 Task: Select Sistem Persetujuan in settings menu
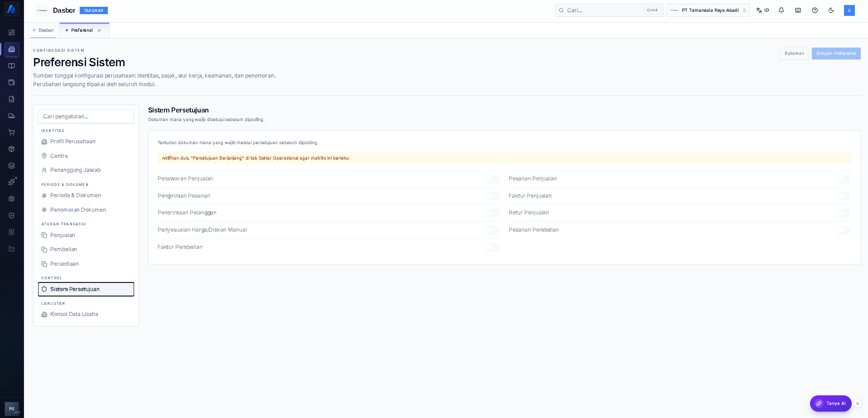[86, 289]
